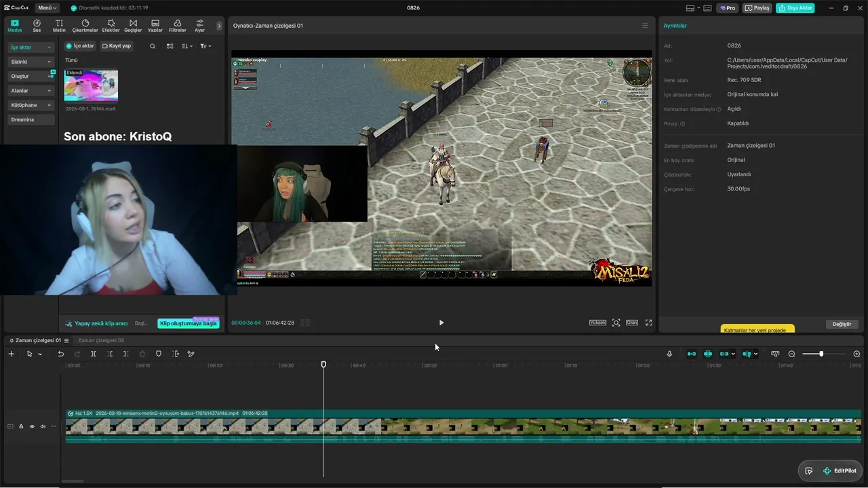Enter fullscreen preview mode

[x=648, y=323]
